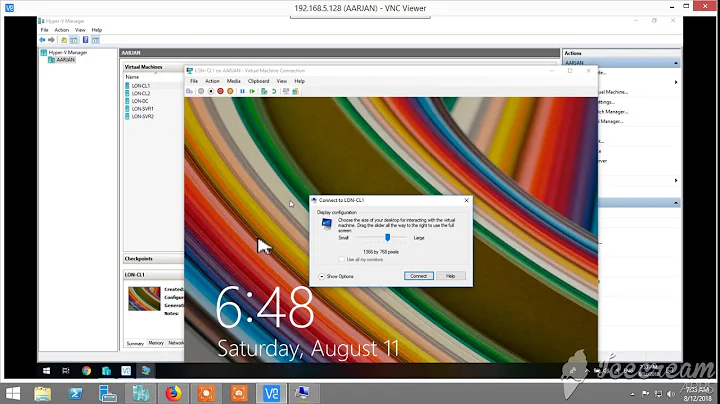Click LON-CL1 thumbnail preview image
720x404 pixels.
[x=144, y=299]
